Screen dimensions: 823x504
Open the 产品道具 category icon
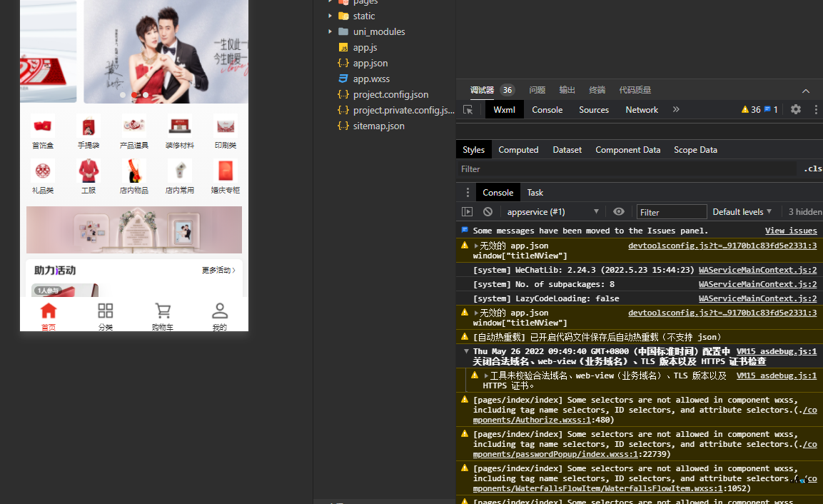[134, 126]
